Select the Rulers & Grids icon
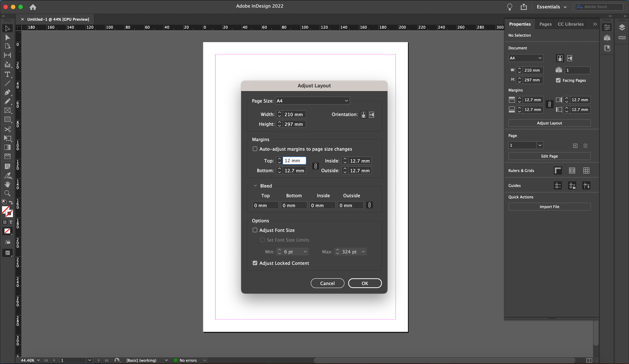 coord(558,170)
